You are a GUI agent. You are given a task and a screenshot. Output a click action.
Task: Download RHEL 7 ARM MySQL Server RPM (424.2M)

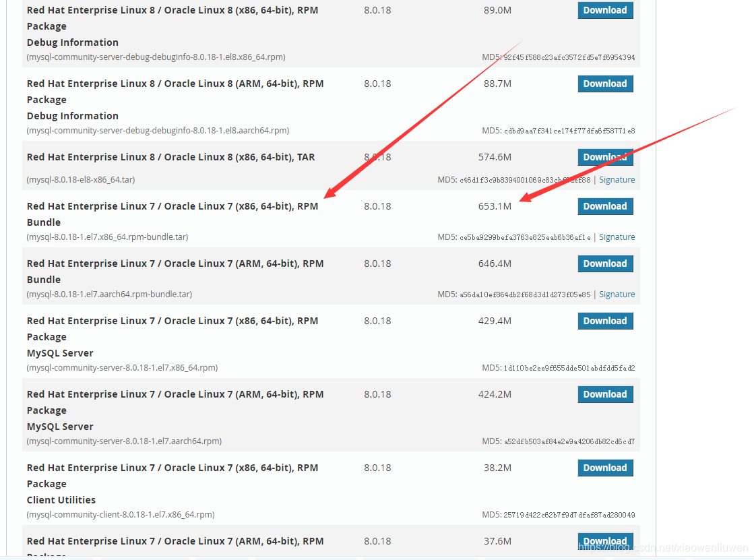point(605,394)
